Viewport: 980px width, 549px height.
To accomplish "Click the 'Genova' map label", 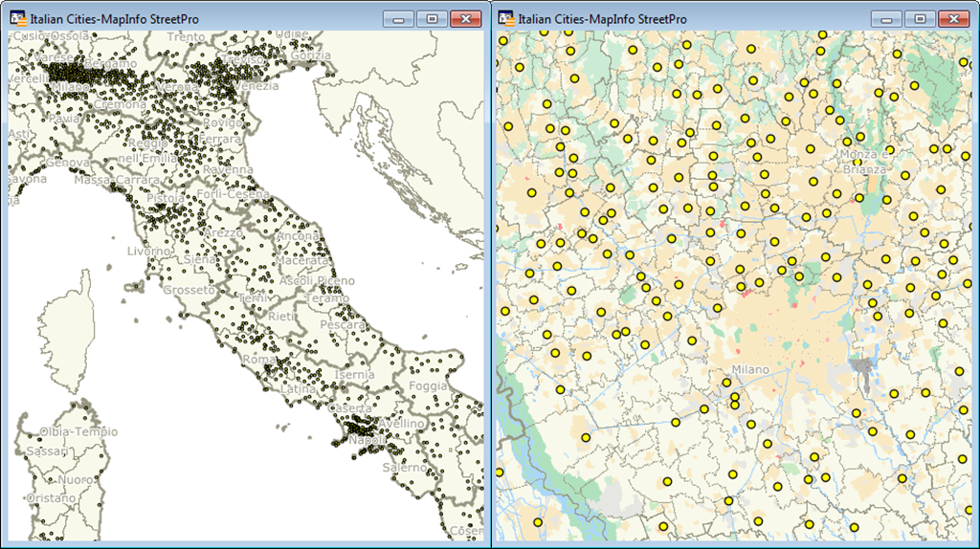I will (68, 163).
